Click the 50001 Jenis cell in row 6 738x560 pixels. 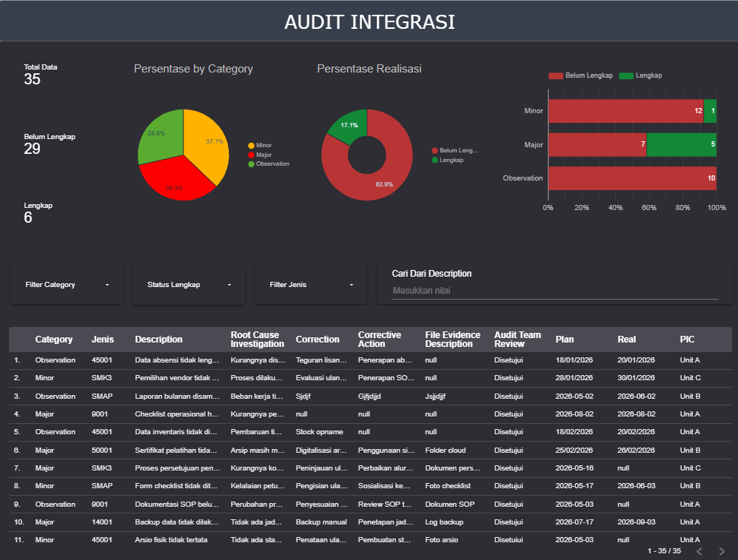click(x=101, y=451)
